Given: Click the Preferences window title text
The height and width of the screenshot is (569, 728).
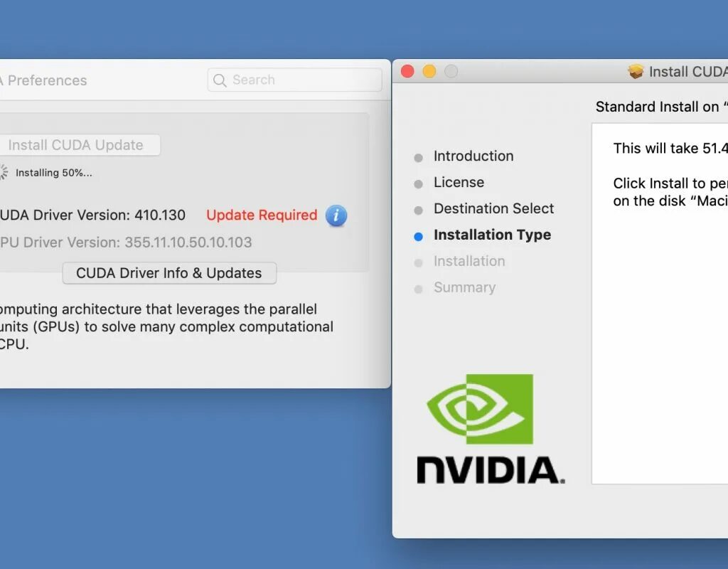Looking at the screenshot, I should tap(43, 80).
